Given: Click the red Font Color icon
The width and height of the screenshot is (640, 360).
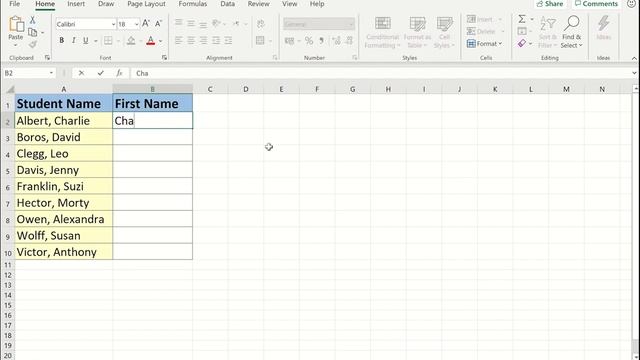Looking at the screenshot, I should [x=151, y=40].
